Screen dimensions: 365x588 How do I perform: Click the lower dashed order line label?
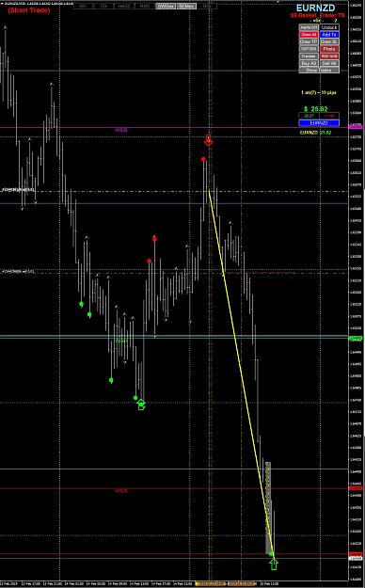click(x=19, y=271)
